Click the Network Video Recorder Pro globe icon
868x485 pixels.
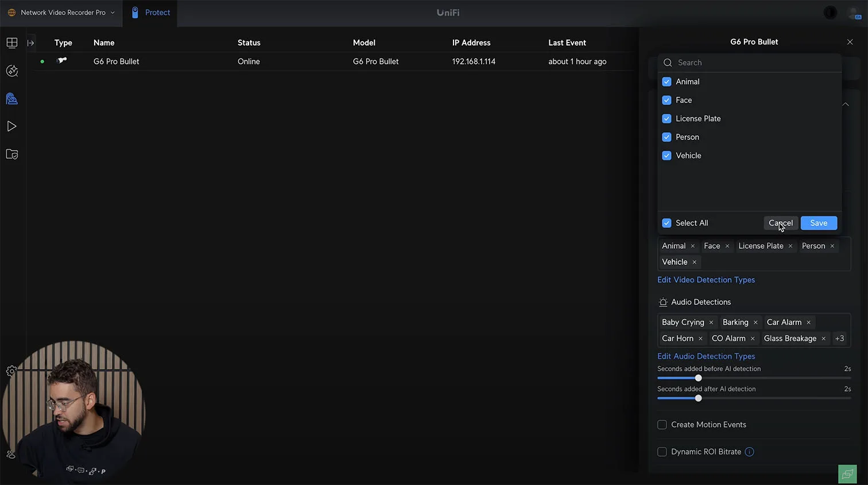pyautogui.click(x=11, y=13)
